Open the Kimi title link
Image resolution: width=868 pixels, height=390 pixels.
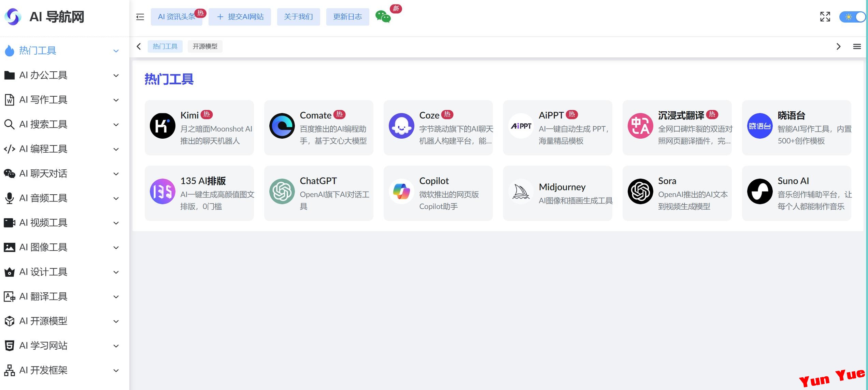(x=189, y=115)
